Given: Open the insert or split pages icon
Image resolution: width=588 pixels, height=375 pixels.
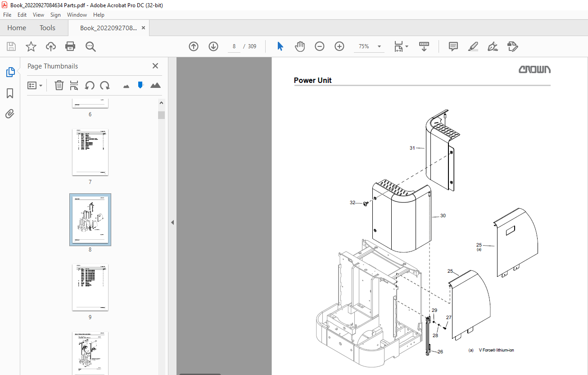Looking at the screenshot, I should click(x=74, y=85).
